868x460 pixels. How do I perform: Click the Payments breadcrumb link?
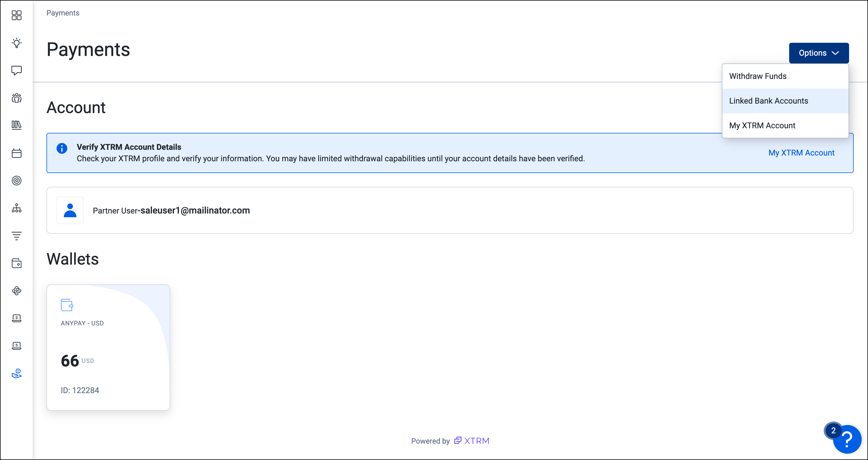coord(63,13)
